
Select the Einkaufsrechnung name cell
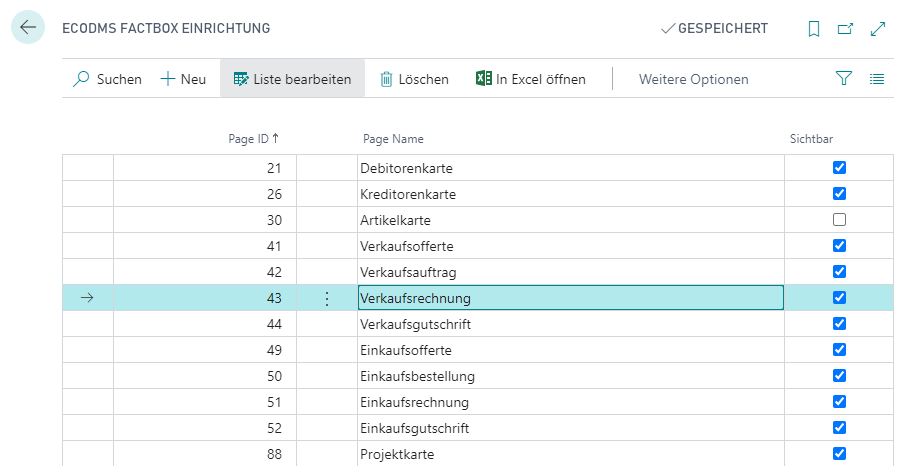point(570,402)
